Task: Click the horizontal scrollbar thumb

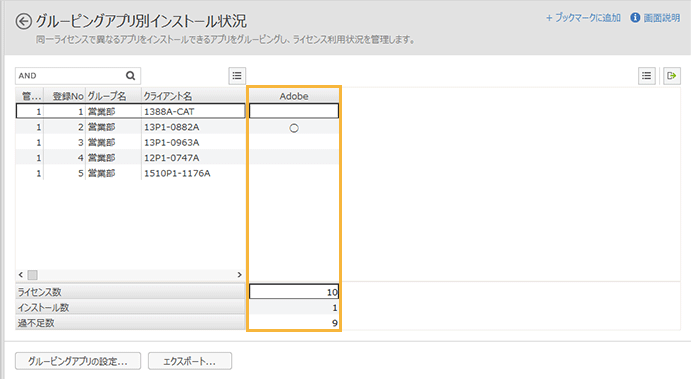Action: click(32, 275)
